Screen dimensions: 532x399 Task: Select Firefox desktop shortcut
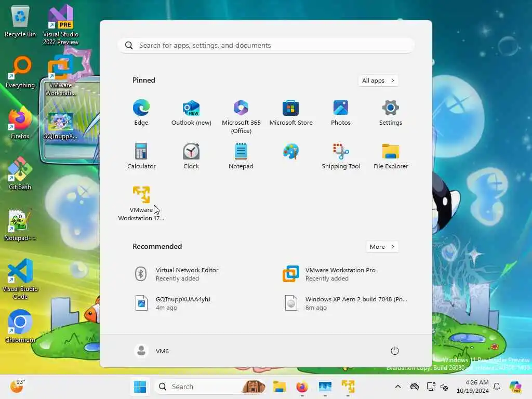20,124
